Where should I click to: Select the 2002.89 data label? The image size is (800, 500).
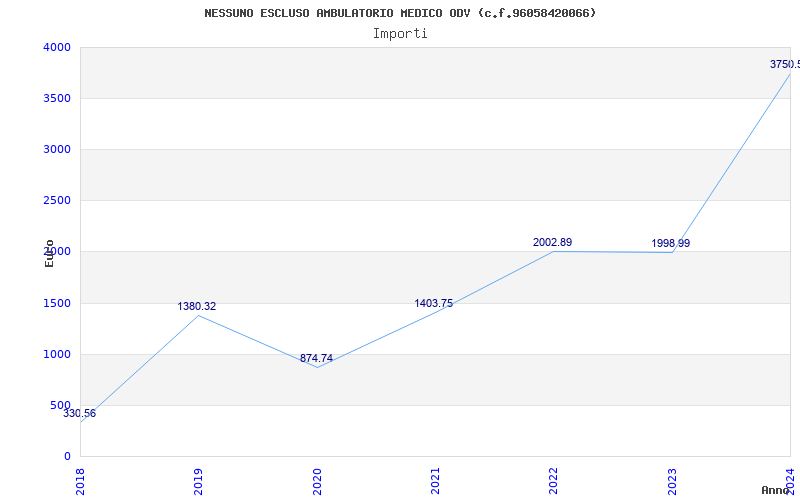click(x=553, y=242)
